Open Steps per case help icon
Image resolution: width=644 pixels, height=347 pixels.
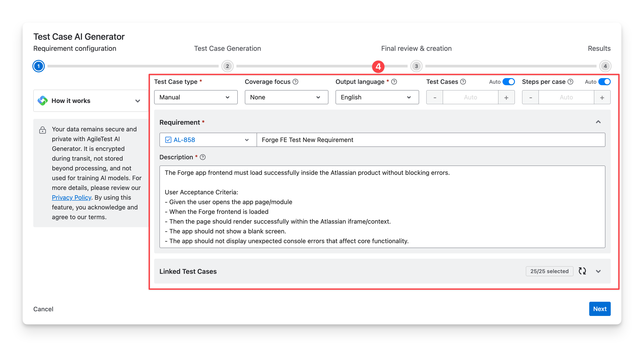click(x=570, y=82)
